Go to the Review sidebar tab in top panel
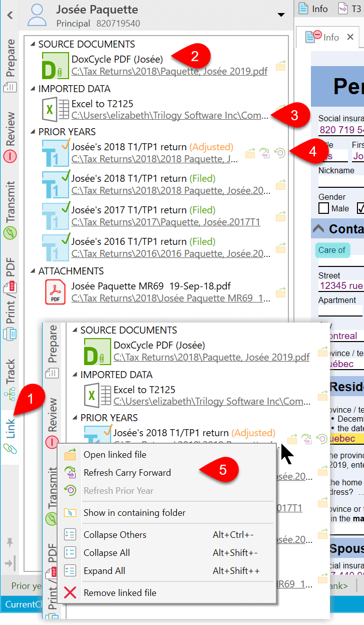Image resolution: width=364 pixels, height=625 pixels. click(10, 136)
